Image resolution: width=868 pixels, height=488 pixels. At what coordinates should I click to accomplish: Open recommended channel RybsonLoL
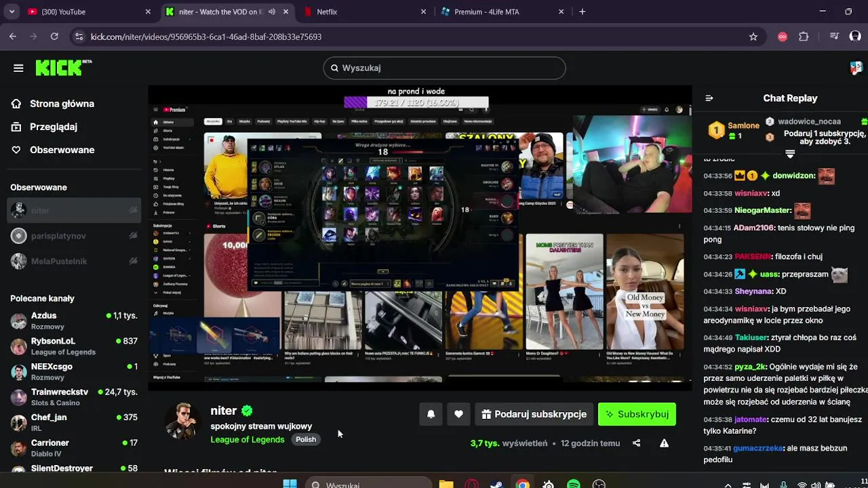pyautogui.click(x=74, y=346)
